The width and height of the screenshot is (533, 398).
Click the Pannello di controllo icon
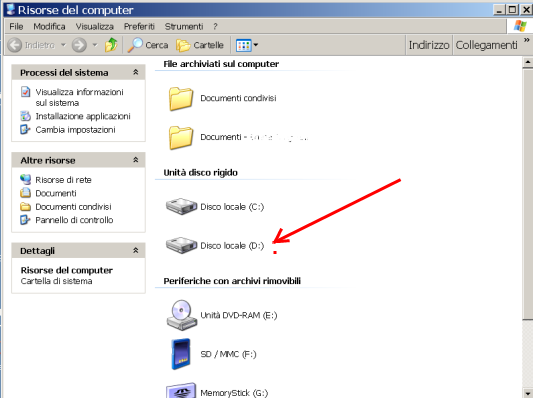coord(25,220)
